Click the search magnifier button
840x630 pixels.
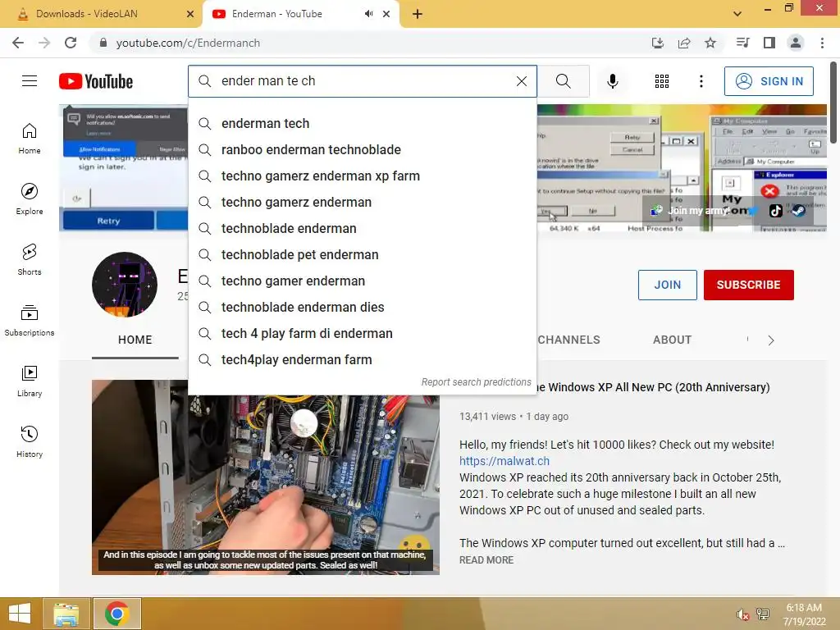(x=563, y=81)
